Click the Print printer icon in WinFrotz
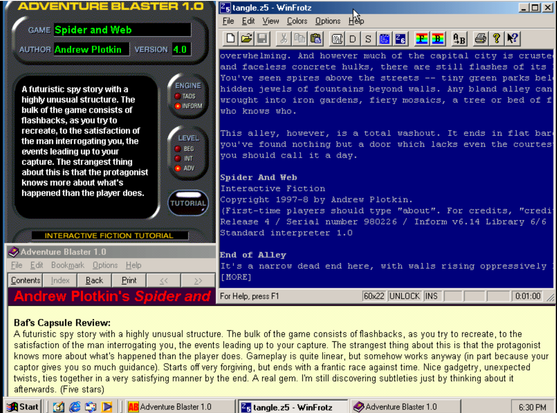557x413 pixels. click(480, 38)
